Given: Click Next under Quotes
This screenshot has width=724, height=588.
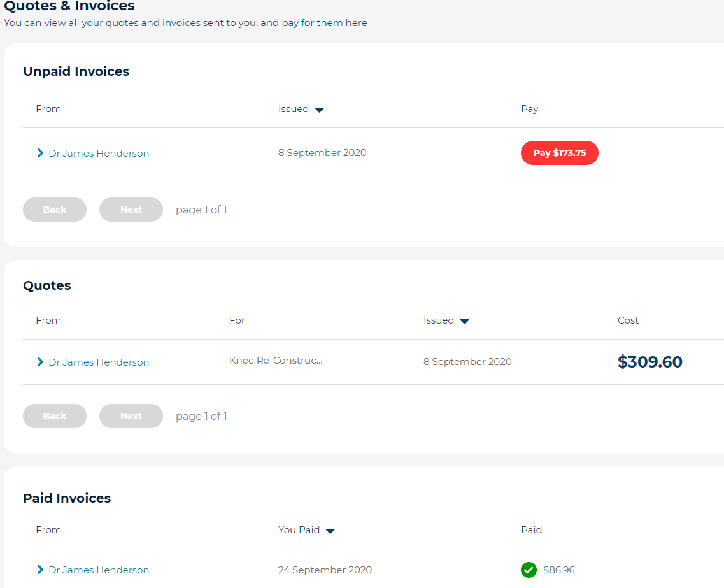Looking at the screenshot, I should pos(131,415).
